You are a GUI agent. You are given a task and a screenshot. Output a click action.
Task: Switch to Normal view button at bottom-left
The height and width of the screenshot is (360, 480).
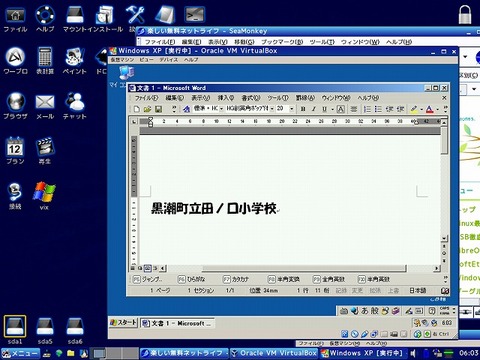pos(133,268)
